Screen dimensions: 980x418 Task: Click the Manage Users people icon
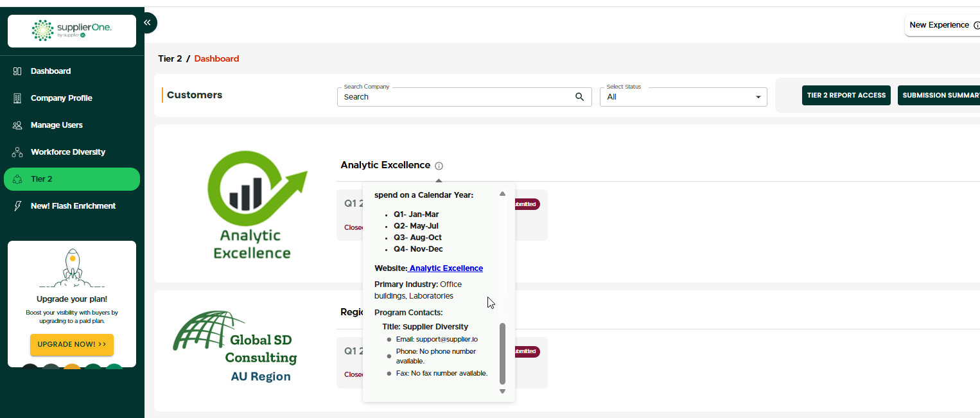(x=17, y=125)
